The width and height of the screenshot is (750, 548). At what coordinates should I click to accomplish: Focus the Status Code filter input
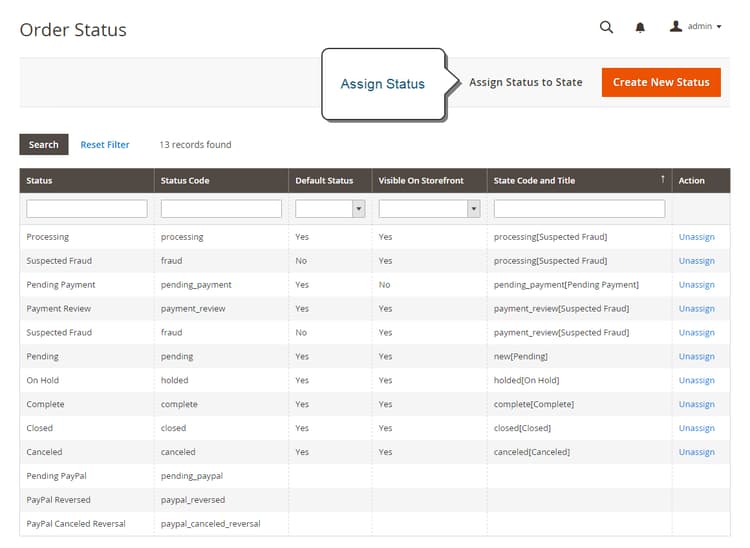pyautogui.click(x=221, y=209)
